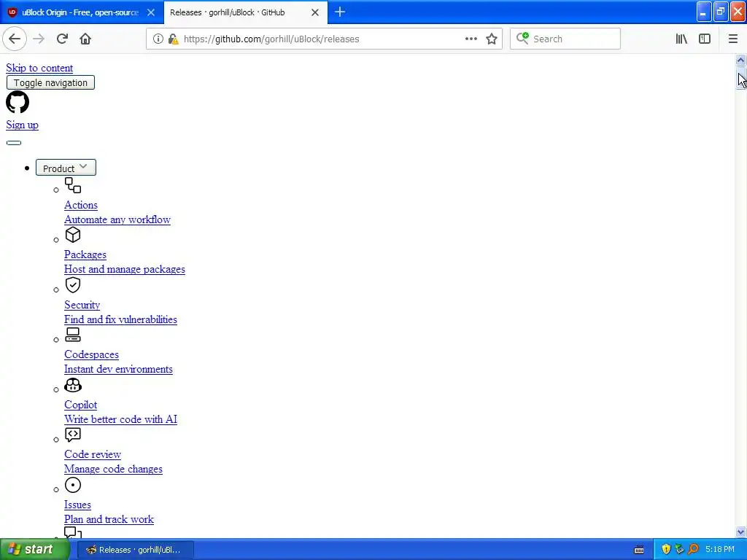Click the security shield tray icon

666,550
